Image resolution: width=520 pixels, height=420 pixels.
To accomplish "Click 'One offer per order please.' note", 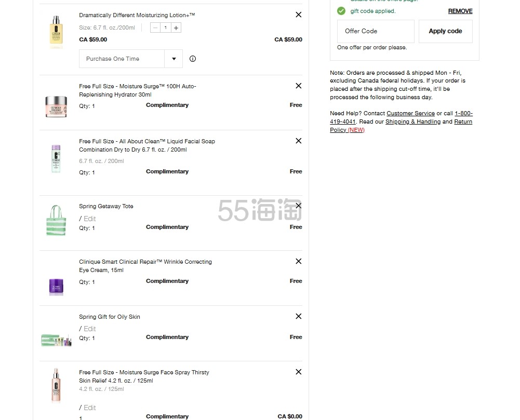I will [372, 47].
